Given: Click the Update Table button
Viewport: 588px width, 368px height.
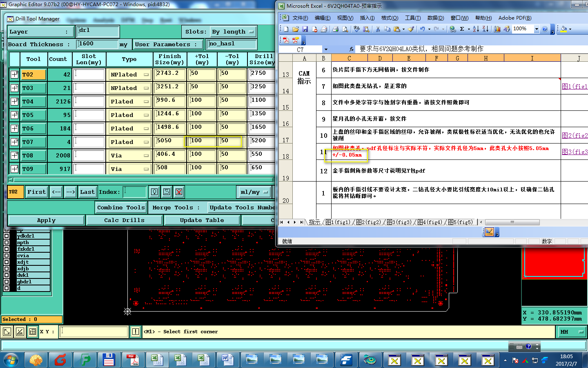Looking at the screenshot, I should [202, 220].
